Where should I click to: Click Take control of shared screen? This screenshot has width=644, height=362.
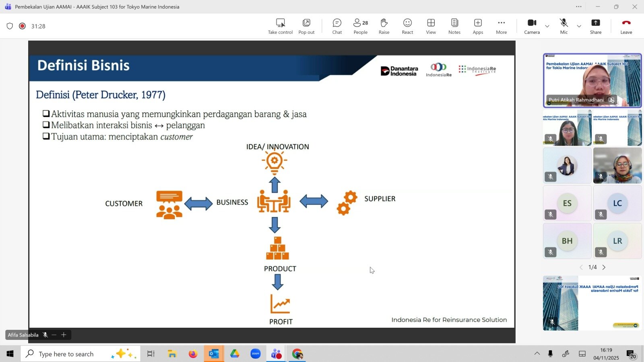(280, 26)
